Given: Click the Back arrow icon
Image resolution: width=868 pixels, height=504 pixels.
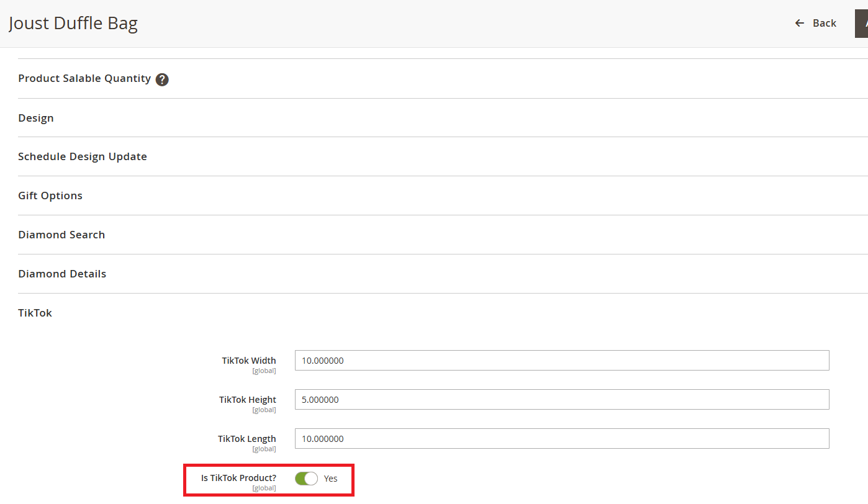Looking at the screenshot, I should [x=800, y=23].
